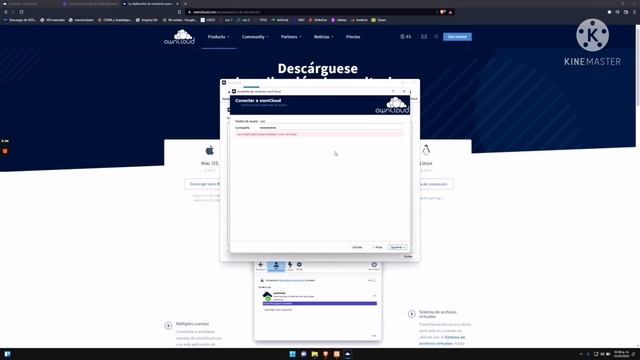The height and width of the screenshot is (360, 640).
Task: Click Cancelar in the connection wizard
Action: (x=357, y=247)
